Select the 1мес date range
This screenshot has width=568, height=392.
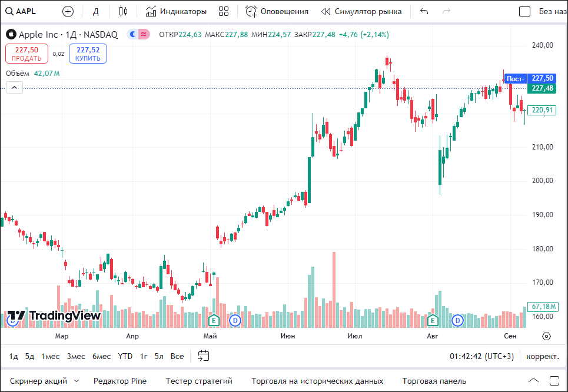51,356
